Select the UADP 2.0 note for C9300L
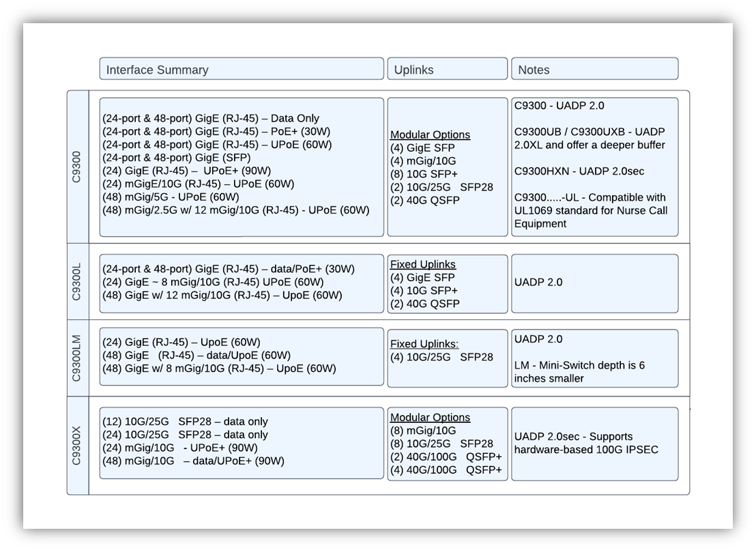756x552 pixels. coord(594,282)
